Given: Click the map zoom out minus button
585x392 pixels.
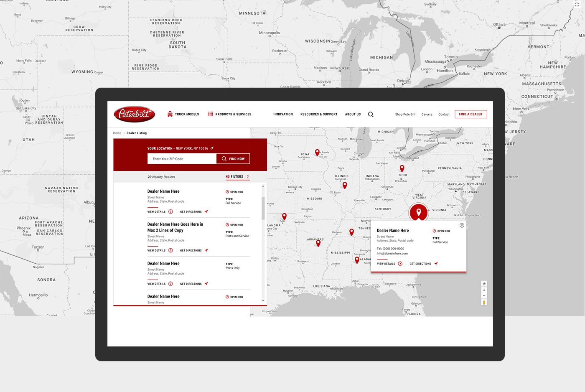Looking at the screenshot, I should point(484,295).
